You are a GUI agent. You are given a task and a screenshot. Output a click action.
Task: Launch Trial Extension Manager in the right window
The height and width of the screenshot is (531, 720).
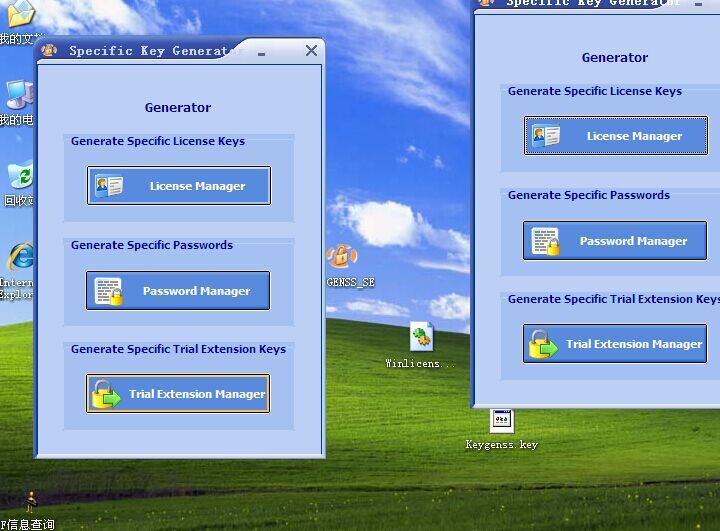click(x=615, y=344)
